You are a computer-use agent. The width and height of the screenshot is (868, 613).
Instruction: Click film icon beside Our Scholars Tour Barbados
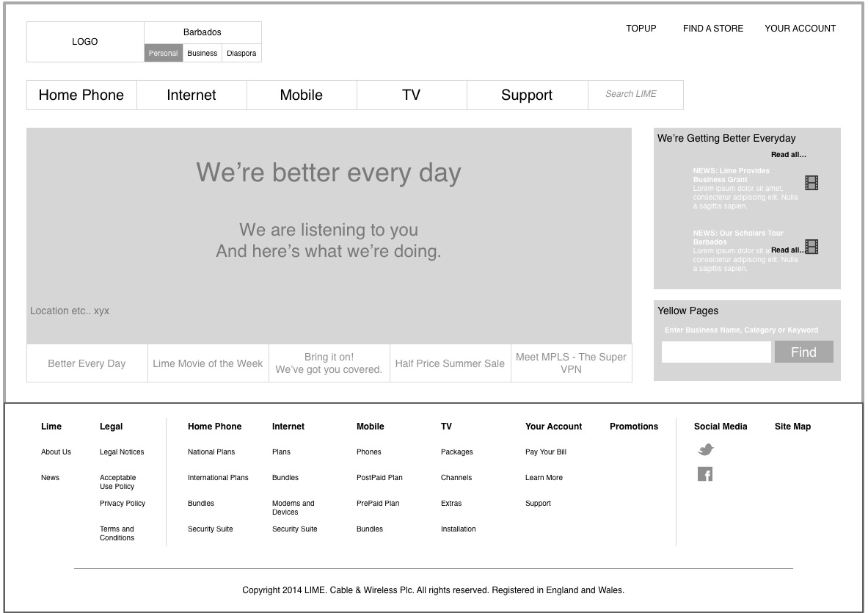pos(812,247)
